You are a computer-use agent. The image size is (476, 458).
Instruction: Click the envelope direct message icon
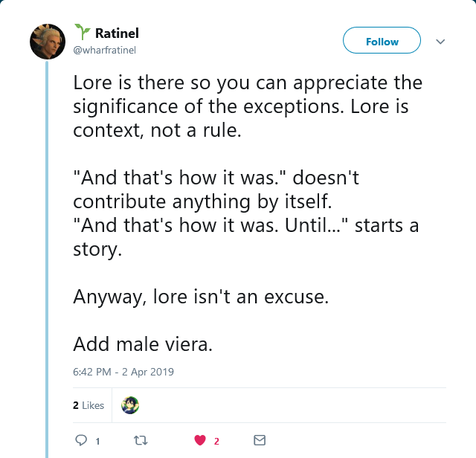pos(260,440)
